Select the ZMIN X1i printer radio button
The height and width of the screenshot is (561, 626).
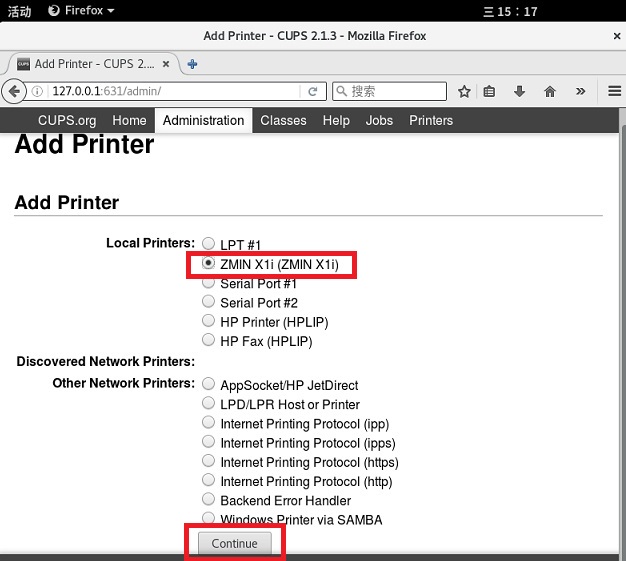click(208, 263)
